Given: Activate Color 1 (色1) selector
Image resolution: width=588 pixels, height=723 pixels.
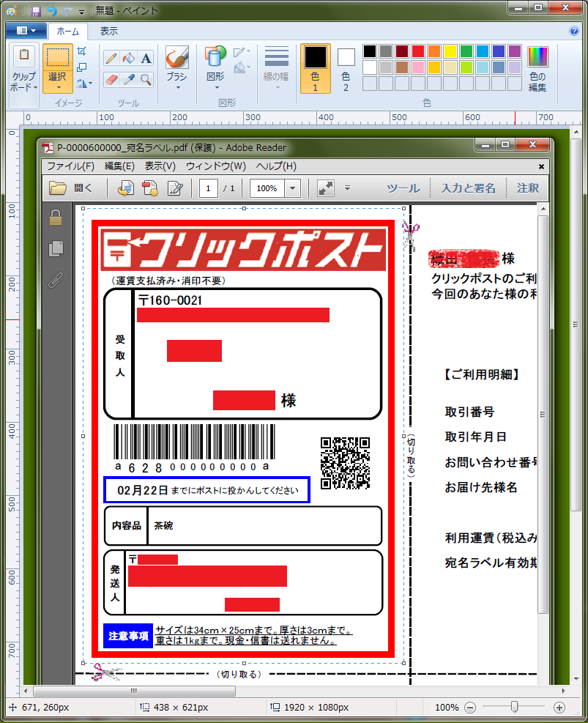Looking at the screenshot, I should [x=315, y=68].
